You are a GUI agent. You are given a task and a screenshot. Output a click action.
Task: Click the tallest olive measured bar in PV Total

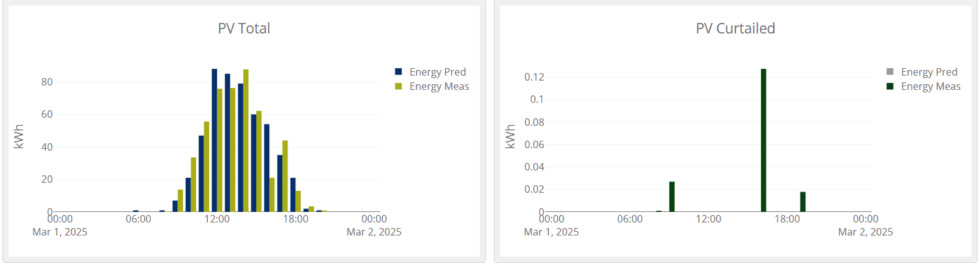click(x=246, y=140)
